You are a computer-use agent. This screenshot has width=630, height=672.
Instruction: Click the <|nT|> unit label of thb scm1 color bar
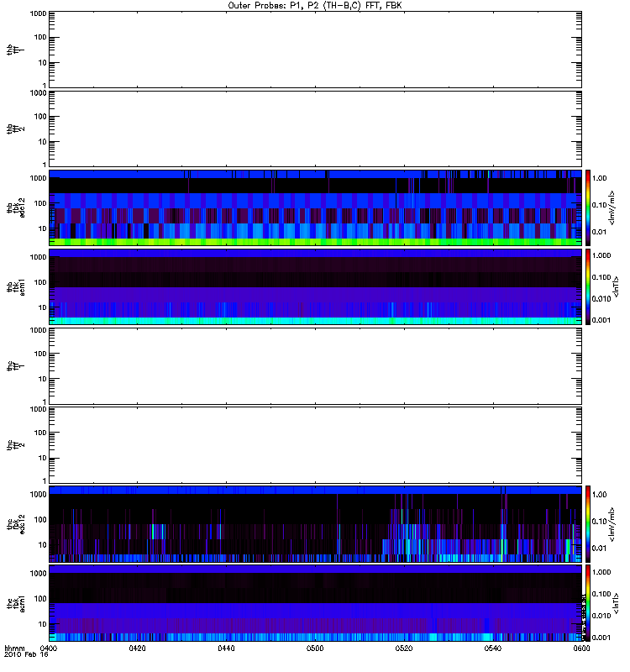[616, 286]
